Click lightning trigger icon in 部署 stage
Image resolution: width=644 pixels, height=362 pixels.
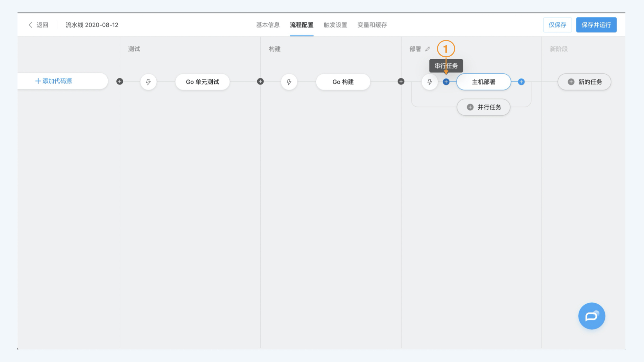(x=429, y=82)
